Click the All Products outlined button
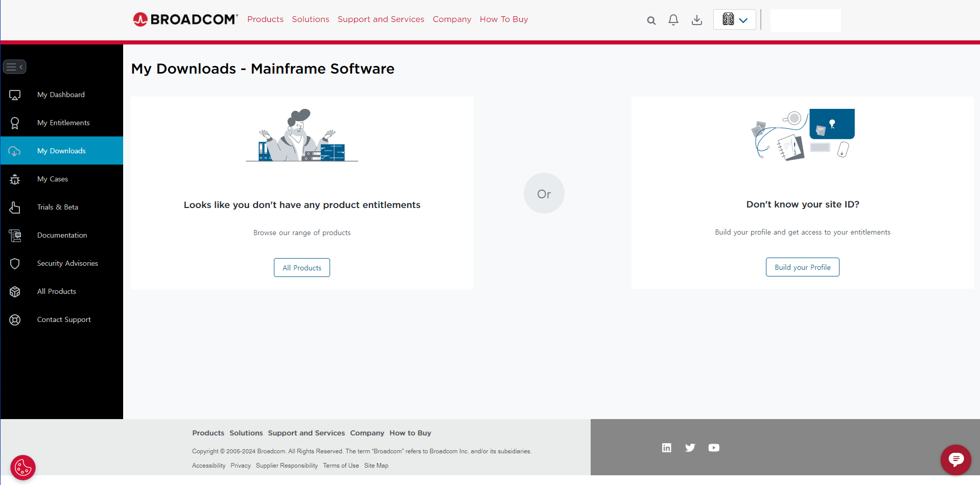Image resolution: width=980 pixels, height=485 pixels. point(302,268)
